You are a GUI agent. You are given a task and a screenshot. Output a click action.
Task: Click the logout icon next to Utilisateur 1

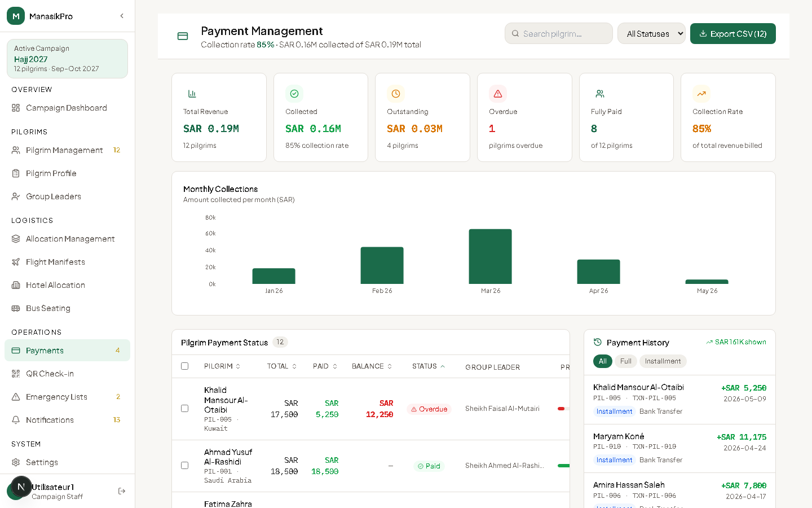tap(122, 491)
